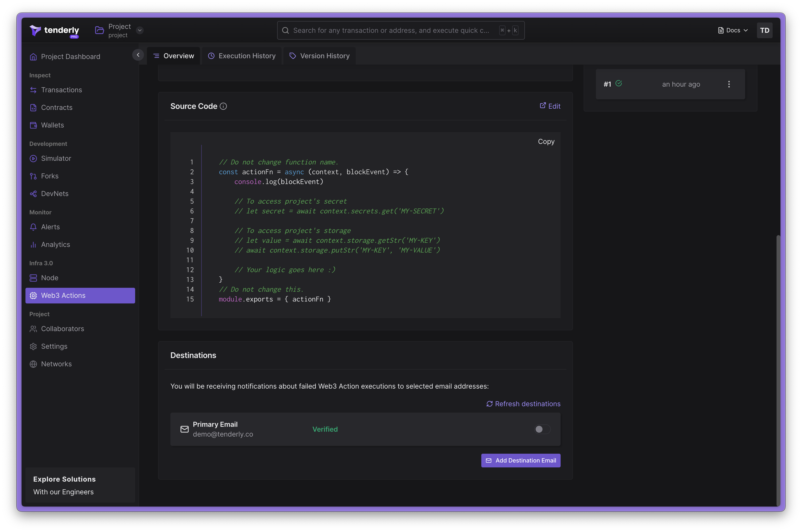Click the search magnifier icon
The width and height of the screenshot is (802, 532).
tap(285, 31)
